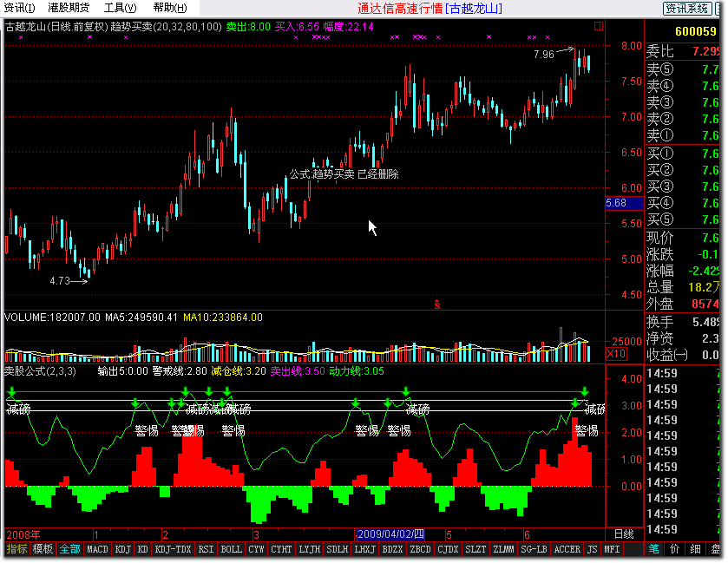This screenshot has width=728, height=563.
Task: Click the 动力线:3.05 label
Action: pyautogui.click(x=357, y=371)
